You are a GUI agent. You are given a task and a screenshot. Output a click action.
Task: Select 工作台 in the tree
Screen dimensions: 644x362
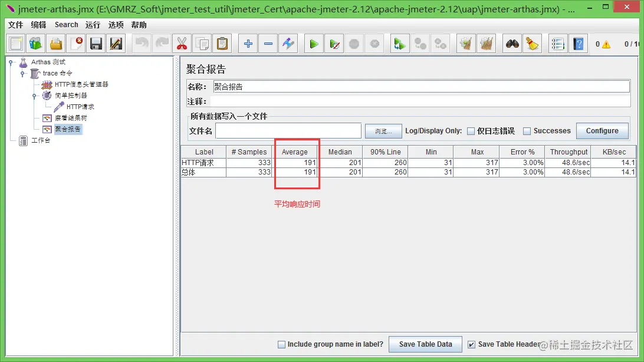(41, 140)
